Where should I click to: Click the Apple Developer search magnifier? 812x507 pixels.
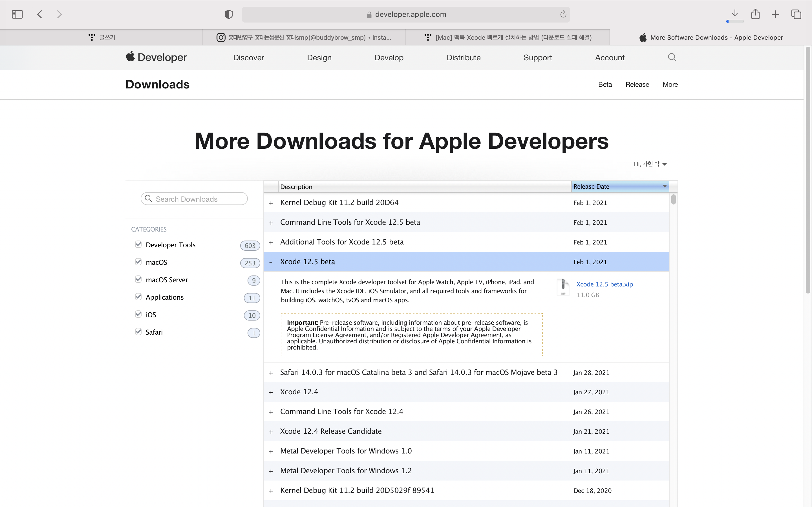(672, 57)
